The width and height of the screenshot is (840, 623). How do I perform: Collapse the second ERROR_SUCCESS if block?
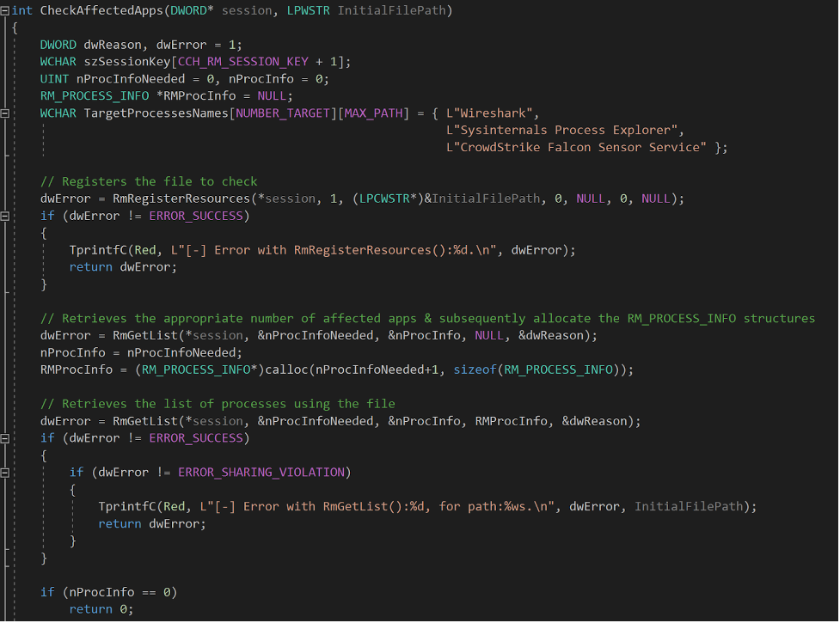click(5, 438)
